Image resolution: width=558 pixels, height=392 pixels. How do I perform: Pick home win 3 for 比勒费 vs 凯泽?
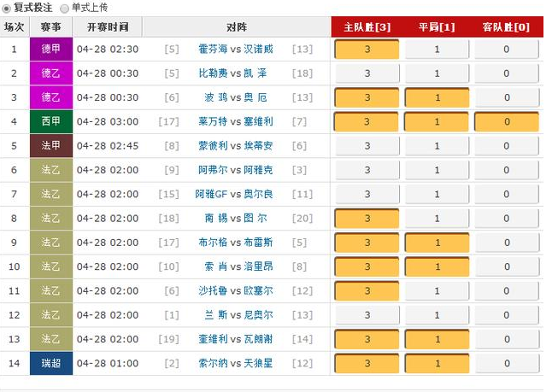[x=367, y=73]
